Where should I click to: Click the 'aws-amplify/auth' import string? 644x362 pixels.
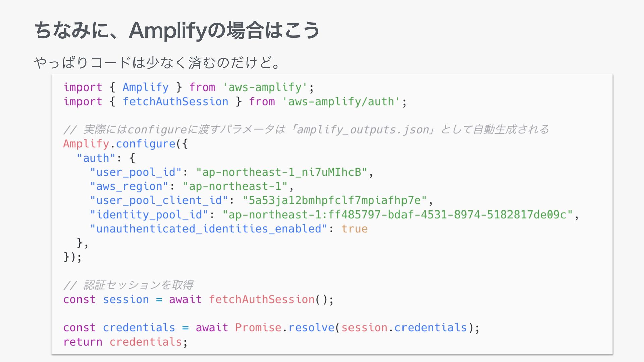pos(341,102)
